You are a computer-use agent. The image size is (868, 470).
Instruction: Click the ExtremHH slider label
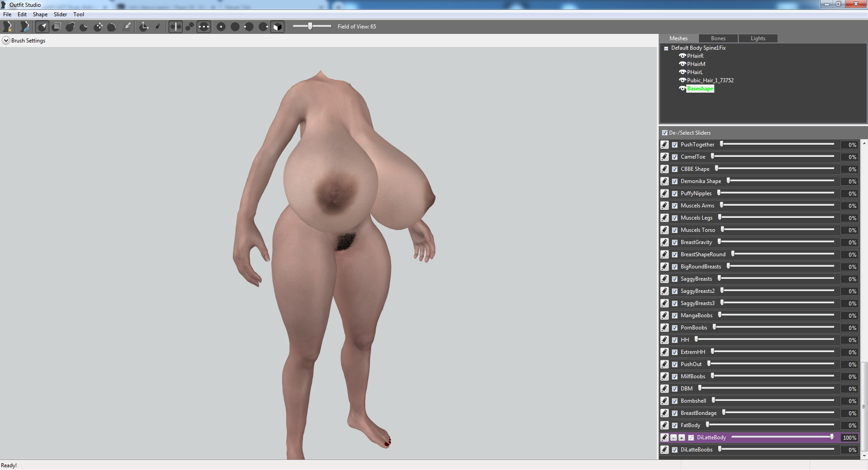693,352
